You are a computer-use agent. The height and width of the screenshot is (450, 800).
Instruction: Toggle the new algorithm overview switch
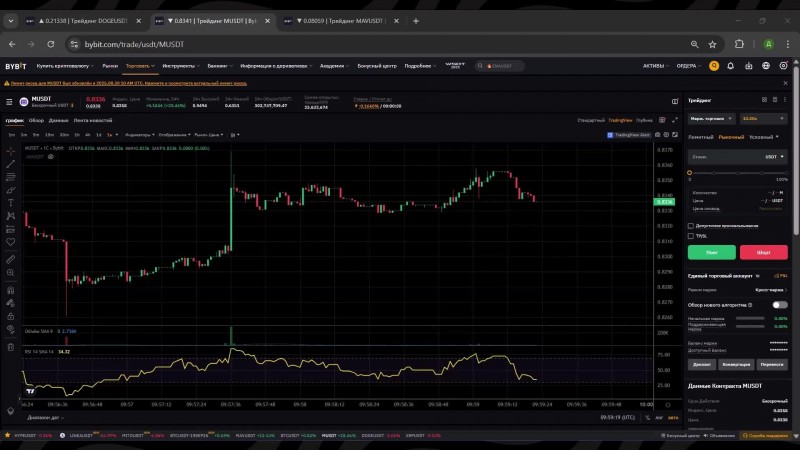[780, 304]
